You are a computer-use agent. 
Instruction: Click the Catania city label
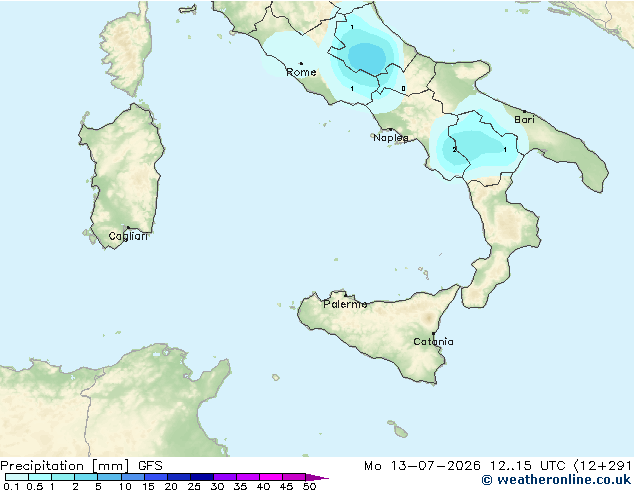click(x=433, y=342)
